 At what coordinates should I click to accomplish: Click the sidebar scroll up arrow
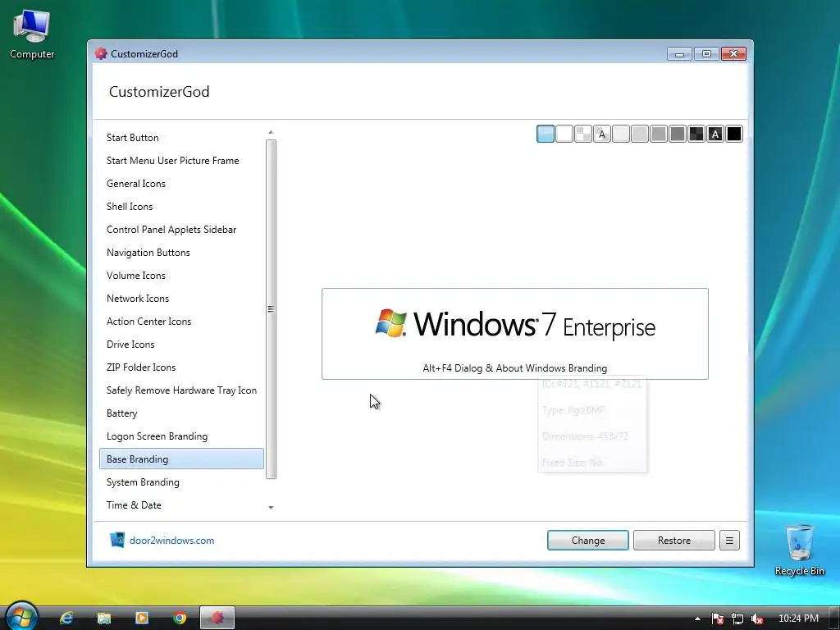click(271, 132)
